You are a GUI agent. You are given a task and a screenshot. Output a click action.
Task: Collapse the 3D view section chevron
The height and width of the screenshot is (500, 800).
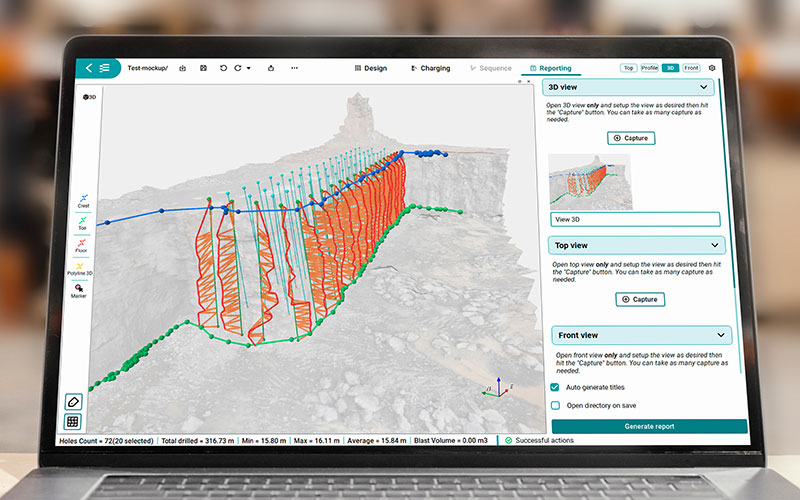point(704,87)
